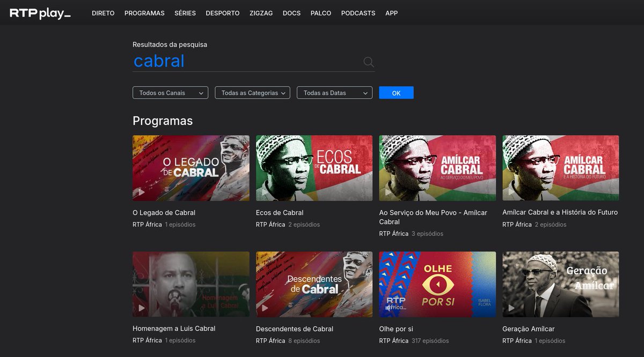Open Homenagem a Luis Cabral title link

point(174,329)
